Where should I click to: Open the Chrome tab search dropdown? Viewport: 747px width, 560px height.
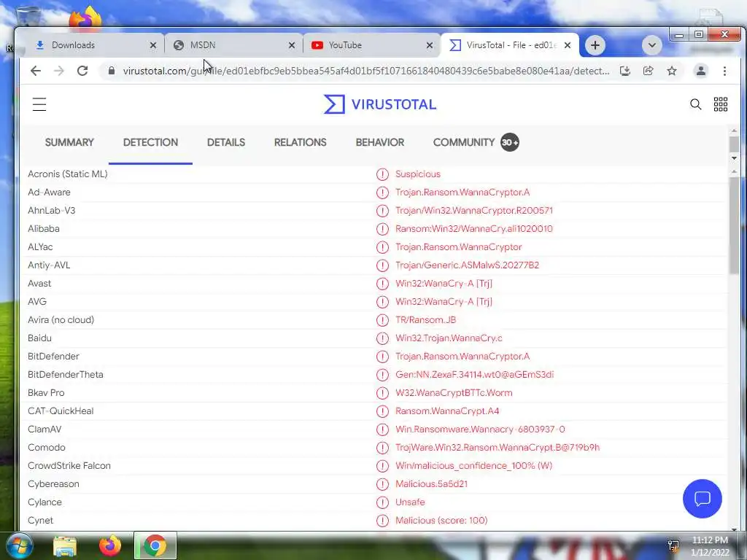tap(651, 45)
